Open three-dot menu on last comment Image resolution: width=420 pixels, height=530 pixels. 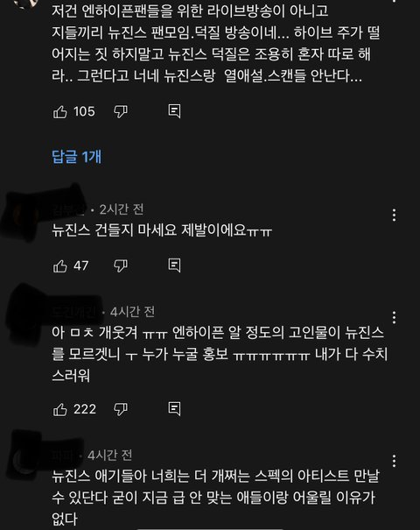(x=394, y=461)
